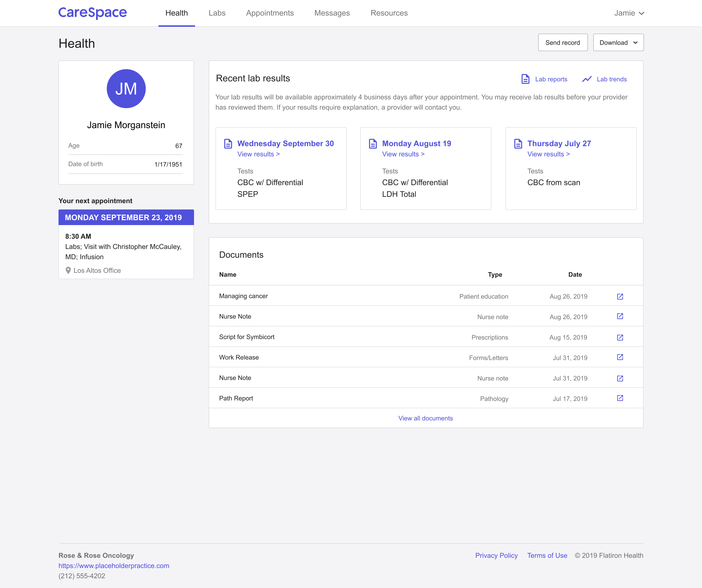Open Work Release external link icon
Screen dimensions: 702x588
(x=620, y=357)
